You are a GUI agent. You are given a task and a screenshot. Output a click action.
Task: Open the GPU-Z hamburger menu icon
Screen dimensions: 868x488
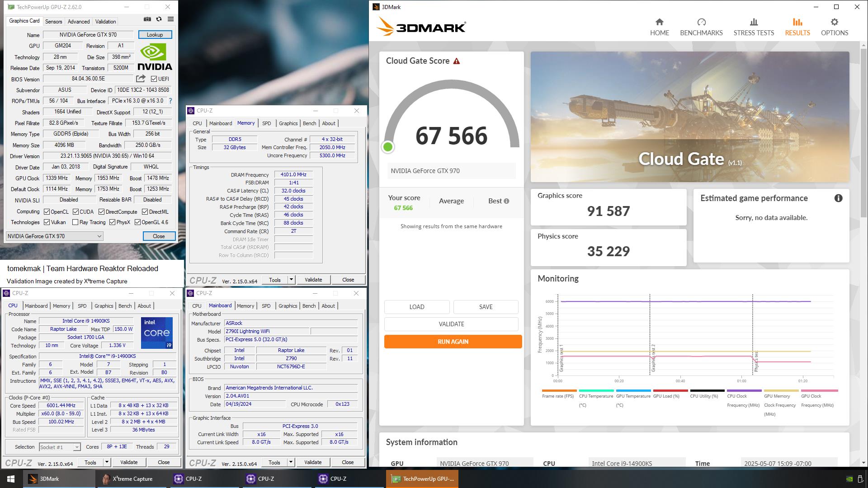click(170, 19)
